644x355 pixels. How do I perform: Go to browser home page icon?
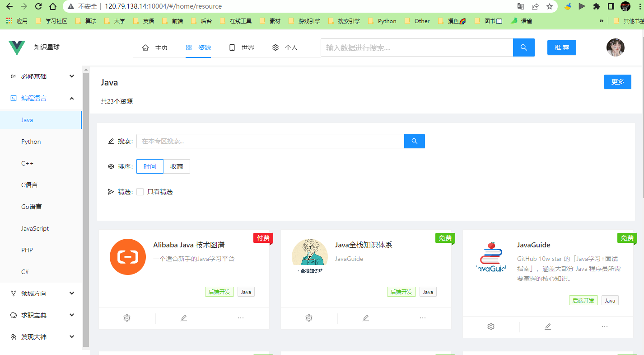point(53,6)
